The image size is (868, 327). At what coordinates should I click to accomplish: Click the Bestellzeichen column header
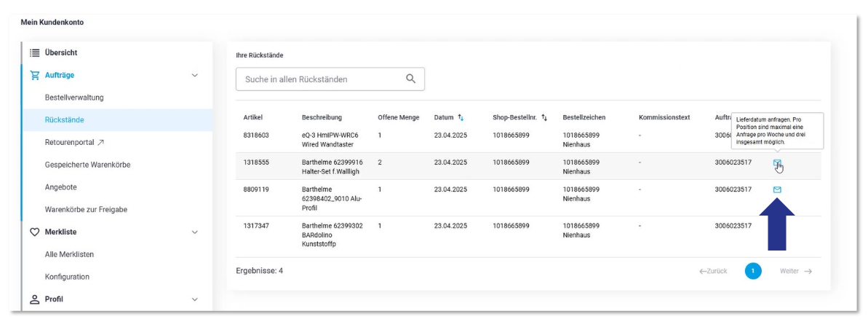tap(584, 117)
